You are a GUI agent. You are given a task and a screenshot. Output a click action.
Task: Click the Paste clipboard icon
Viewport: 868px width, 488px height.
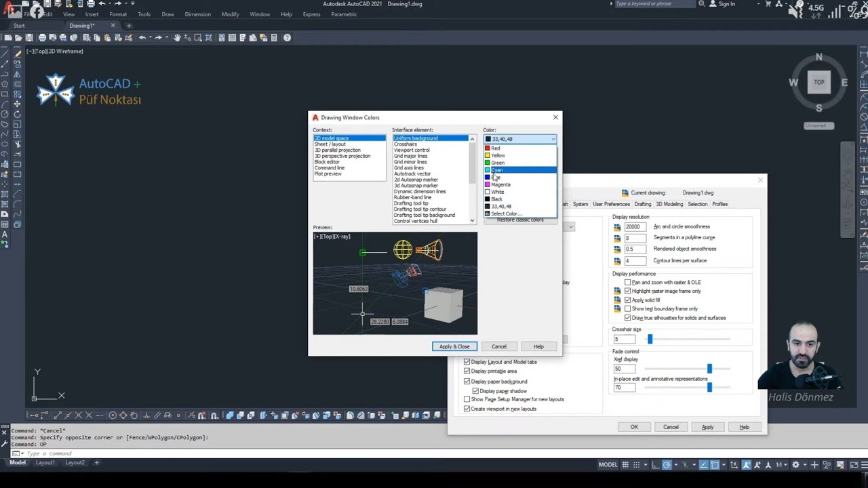coord(107,37)
